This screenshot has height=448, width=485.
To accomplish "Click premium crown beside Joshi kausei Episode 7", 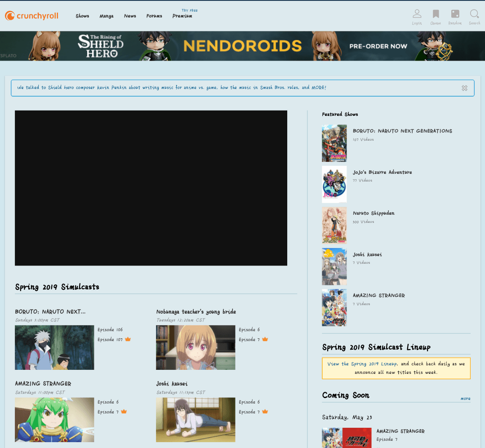I will tap(265, 412).
